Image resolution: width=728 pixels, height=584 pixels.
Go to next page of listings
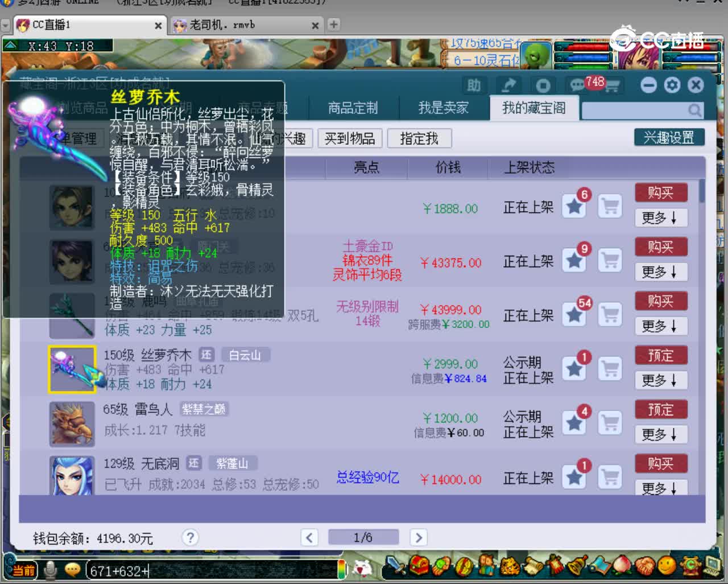[419, 537]
